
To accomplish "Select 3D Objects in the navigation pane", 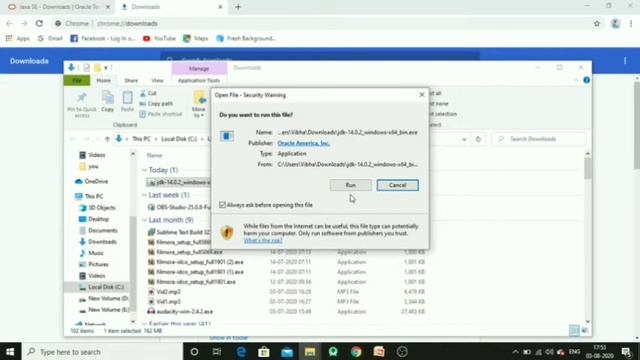I will click(97, 208).
